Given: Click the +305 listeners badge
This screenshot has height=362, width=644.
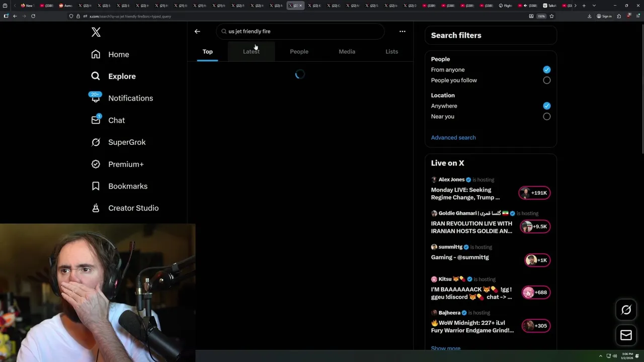Looking at the screenshot, I should pyautogui.click(x=536, y=326).
